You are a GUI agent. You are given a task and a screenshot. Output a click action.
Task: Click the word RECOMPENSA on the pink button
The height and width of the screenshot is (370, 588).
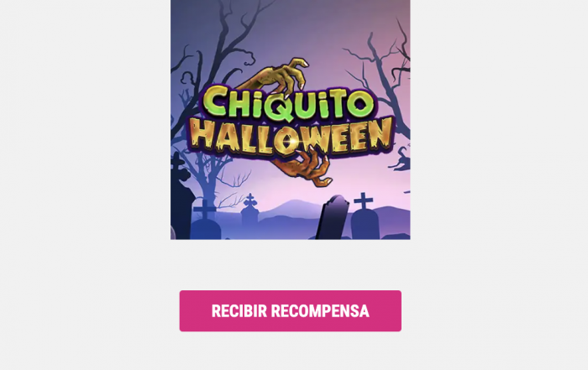(320, 311)
